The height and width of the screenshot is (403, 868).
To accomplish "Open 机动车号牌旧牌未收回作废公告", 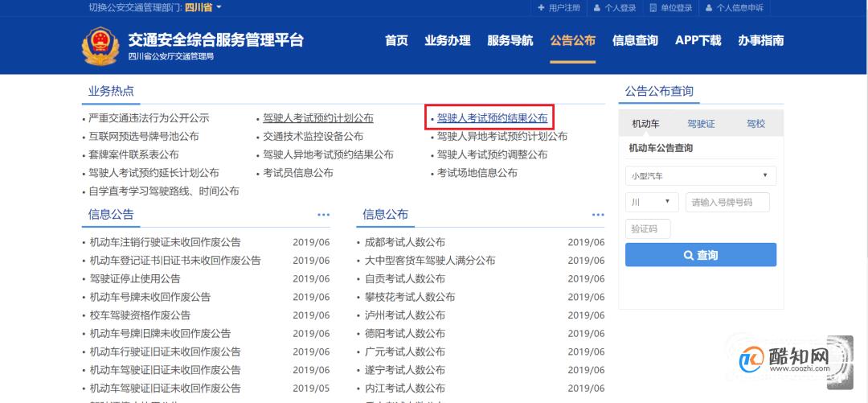I will pos(160,334).
